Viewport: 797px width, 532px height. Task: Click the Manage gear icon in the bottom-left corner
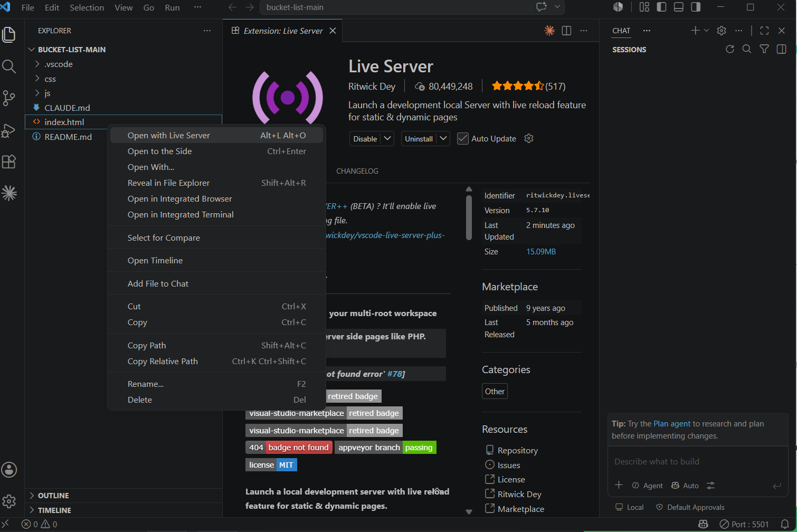coord(9,501)
